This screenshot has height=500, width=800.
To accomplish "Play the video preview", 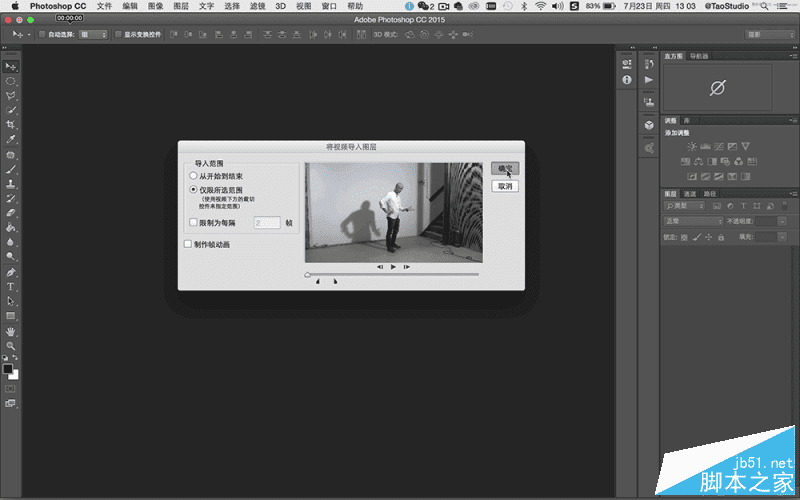I will pyautogui.click(x=394, y=267).
